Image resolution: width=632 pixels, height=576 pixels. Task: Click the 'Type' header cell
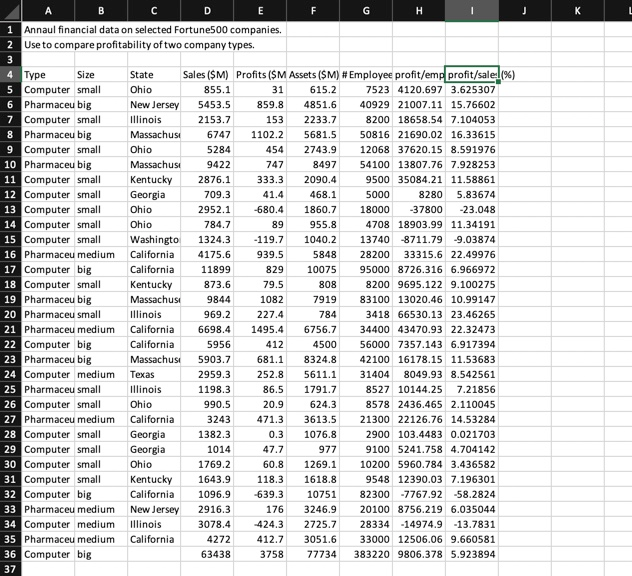48,75
